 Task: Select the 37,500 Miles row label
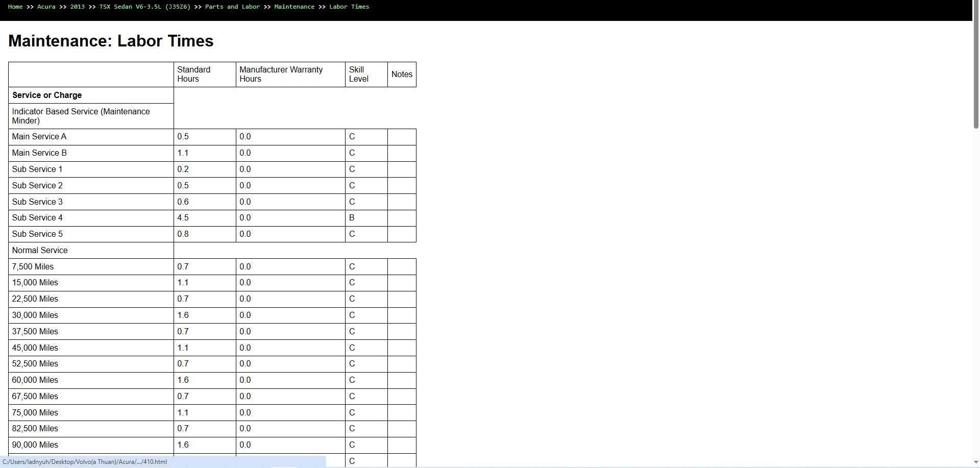coord(35,332)
